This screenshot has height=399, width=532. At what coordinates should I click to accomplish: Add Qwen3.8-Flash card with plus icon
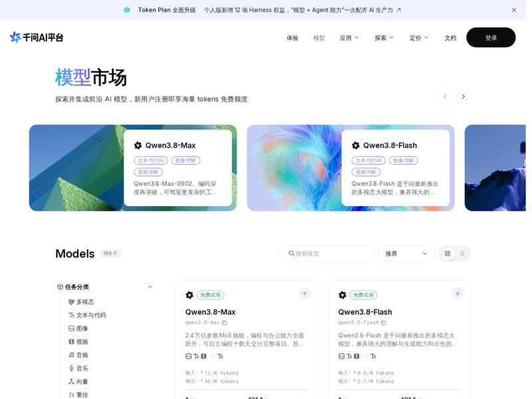(458, 293)
